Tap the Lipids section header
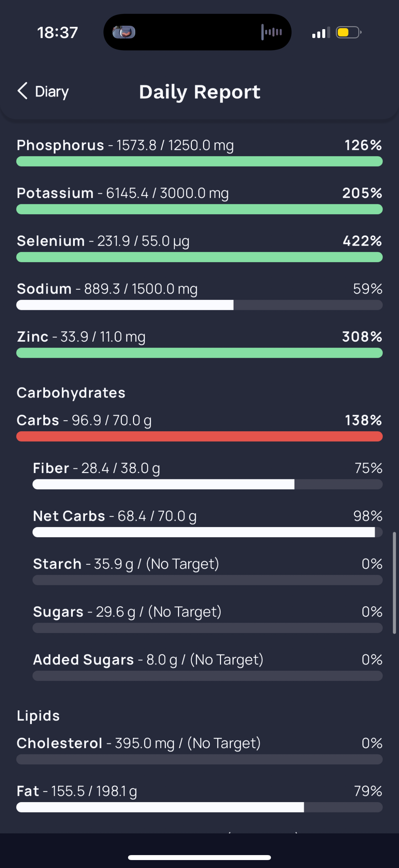This screenshot has width=399, height=868. click(38, 716)
